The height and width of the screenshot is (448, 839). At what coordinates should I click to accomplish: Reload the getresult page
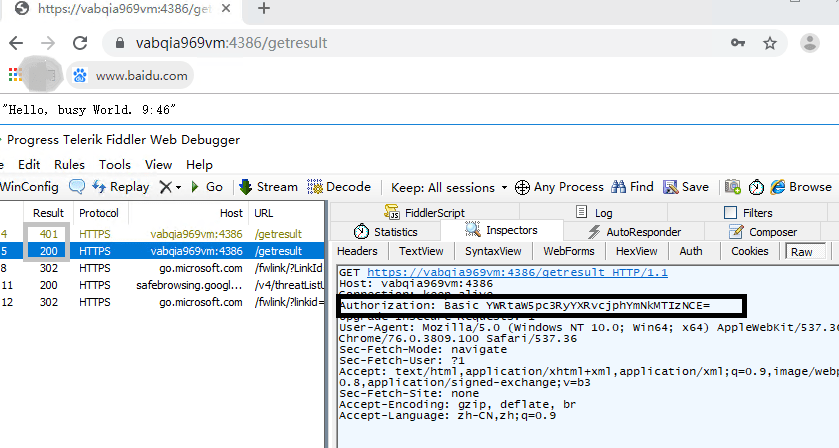[x=80, y=43]
